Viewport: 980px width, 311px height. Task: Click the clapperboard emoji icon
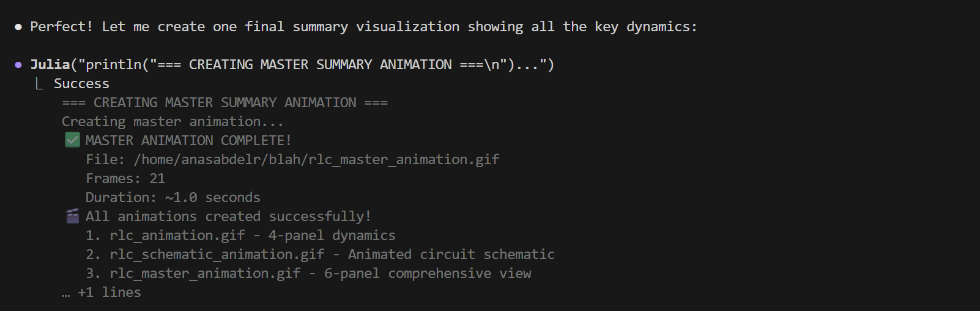72,216
